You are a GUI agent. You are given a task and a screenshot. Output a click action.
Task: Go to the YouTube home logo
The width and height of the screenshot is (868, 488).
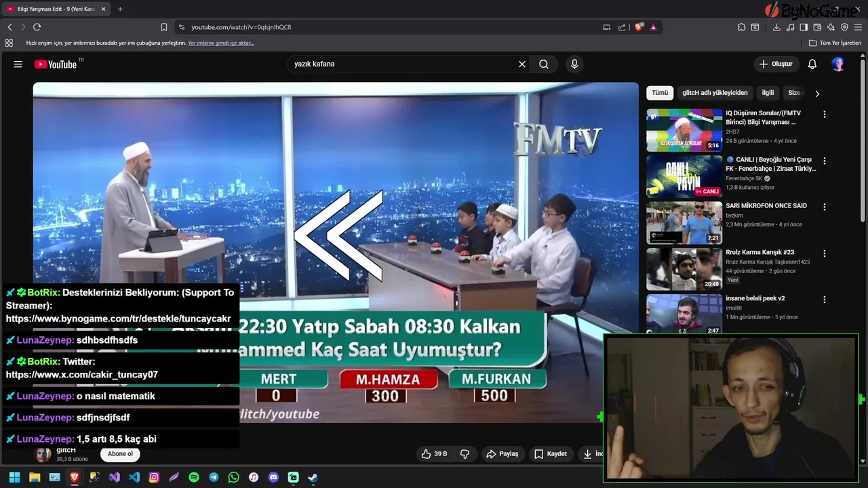[56, 64]
